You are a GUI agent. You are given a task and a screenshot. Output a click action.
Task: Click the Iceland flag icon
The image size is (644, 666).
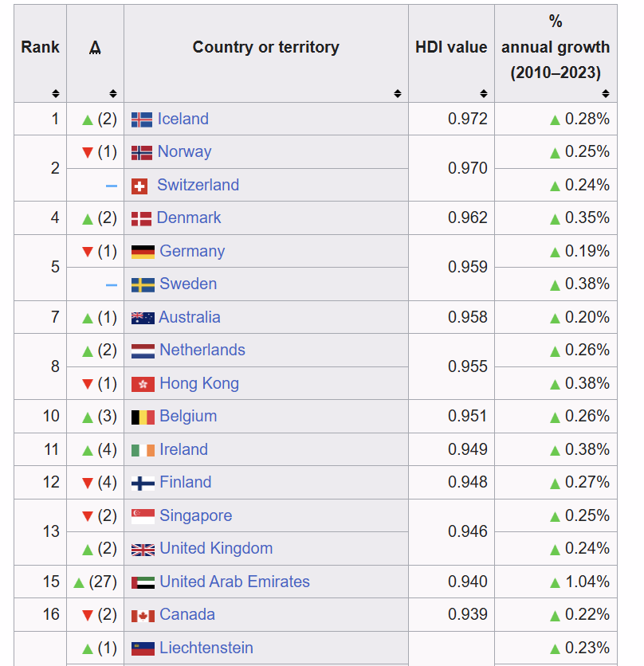(x=142, y=119)
